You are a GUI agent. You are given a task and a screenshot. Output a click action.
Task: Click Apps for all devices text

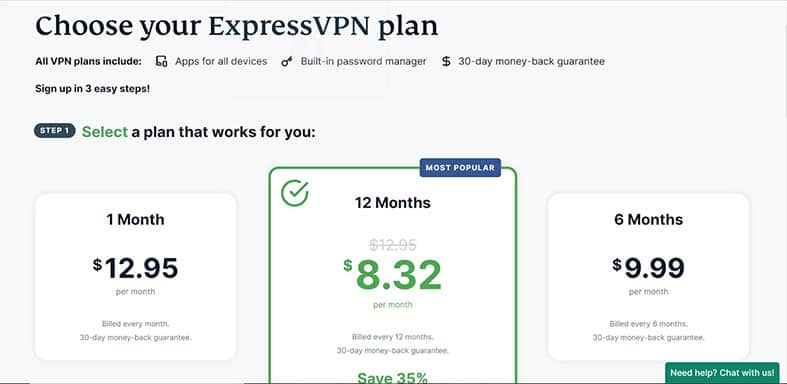point(221,61)
